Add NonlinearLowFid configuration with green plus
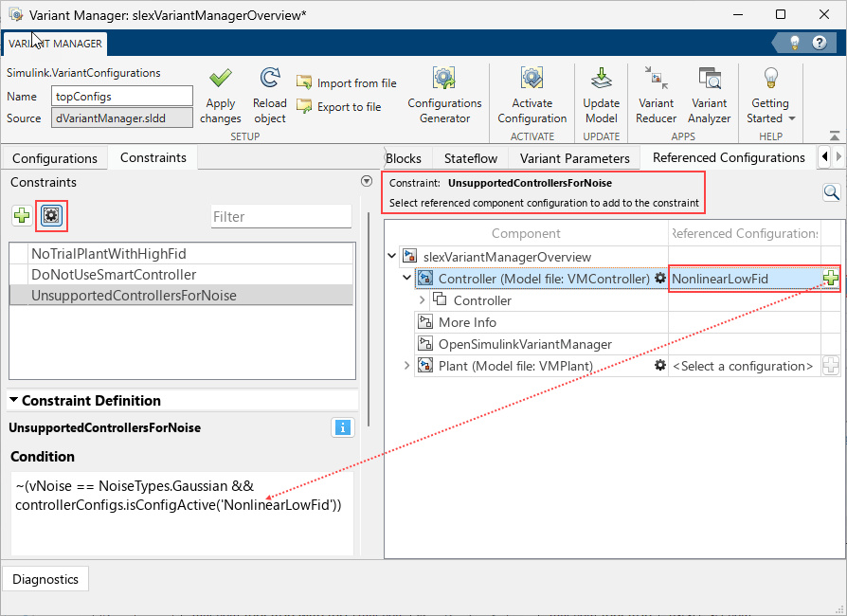This screenshot has width=847, height=616. 831,279
